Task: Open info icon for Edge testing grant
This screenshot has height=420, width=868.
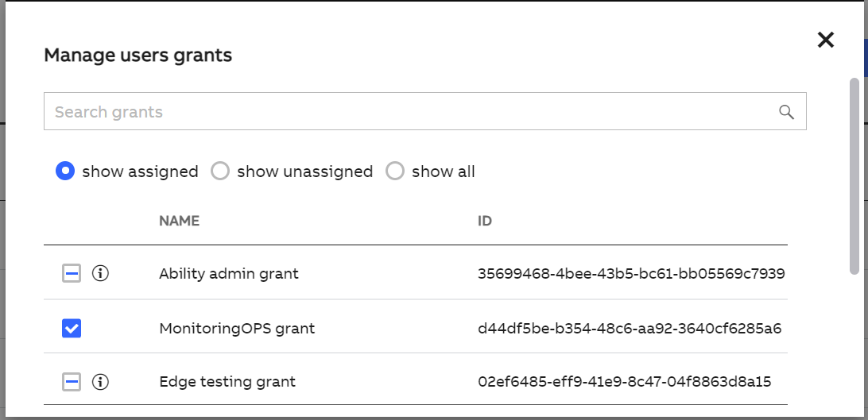Action: pos(100,382)
